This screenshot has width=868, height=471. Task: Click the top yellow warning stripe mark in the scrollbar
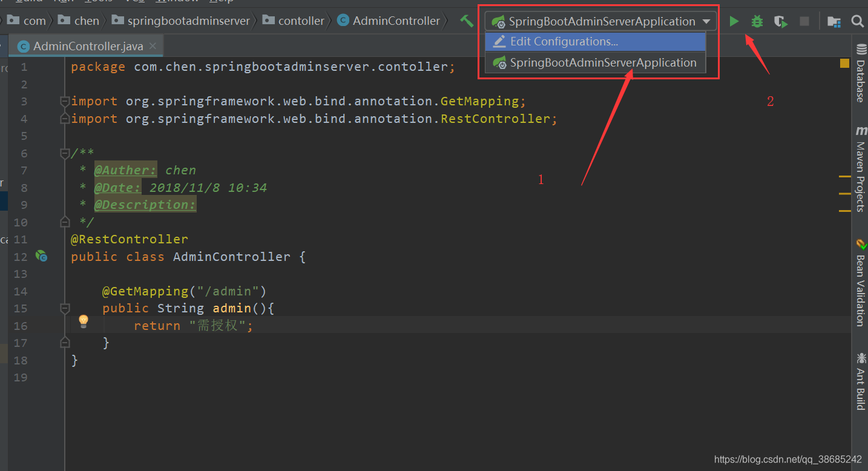pyautogui.click(x=845, y=176)
